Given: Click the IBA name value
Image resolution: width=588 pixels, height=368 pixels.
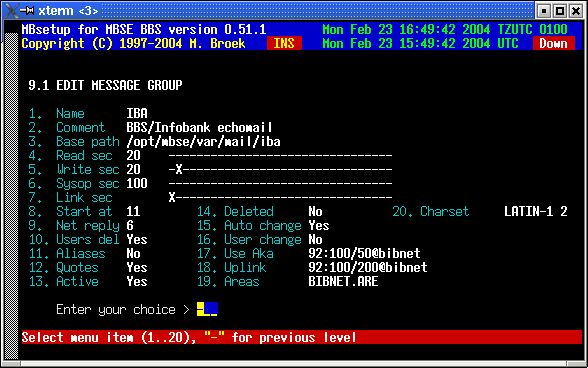Looking at the screenshot, I should point(137,113).
